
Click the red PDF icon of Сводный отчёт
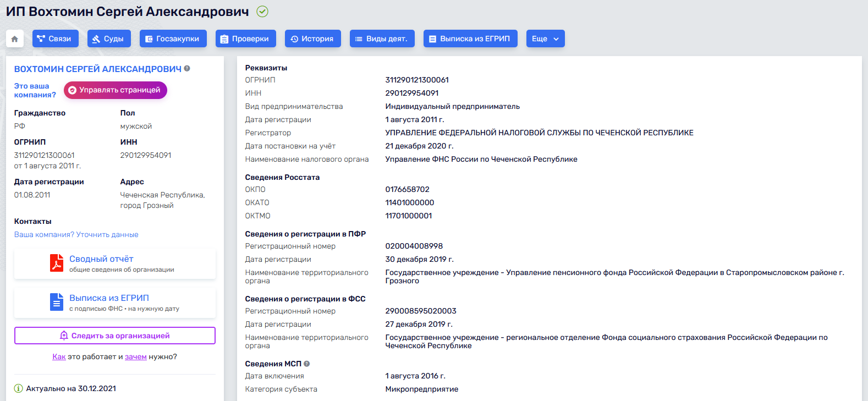coord(57,263)
